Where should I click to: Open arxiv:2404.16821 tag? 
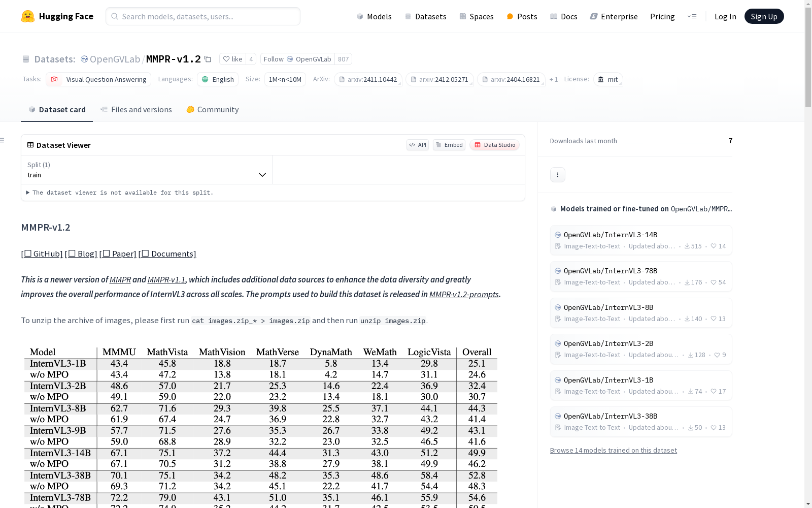pos(511,79)
